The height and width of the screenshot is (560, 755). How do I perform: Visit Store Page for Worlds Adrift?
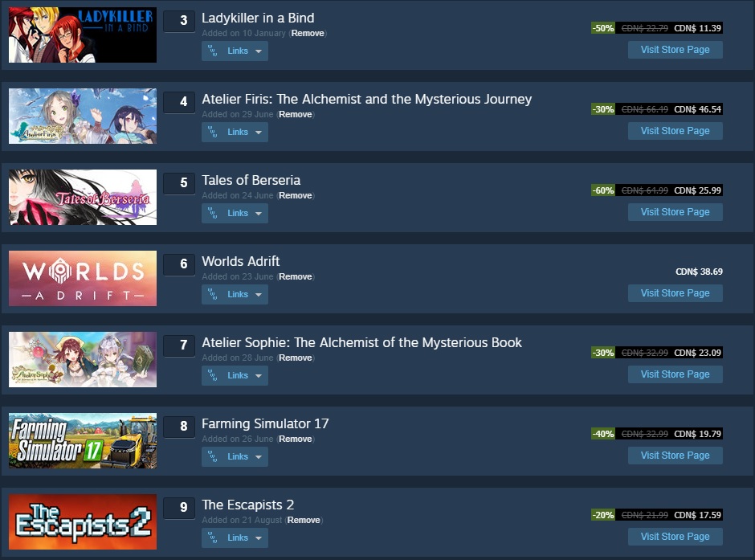(x=675, y=293)
